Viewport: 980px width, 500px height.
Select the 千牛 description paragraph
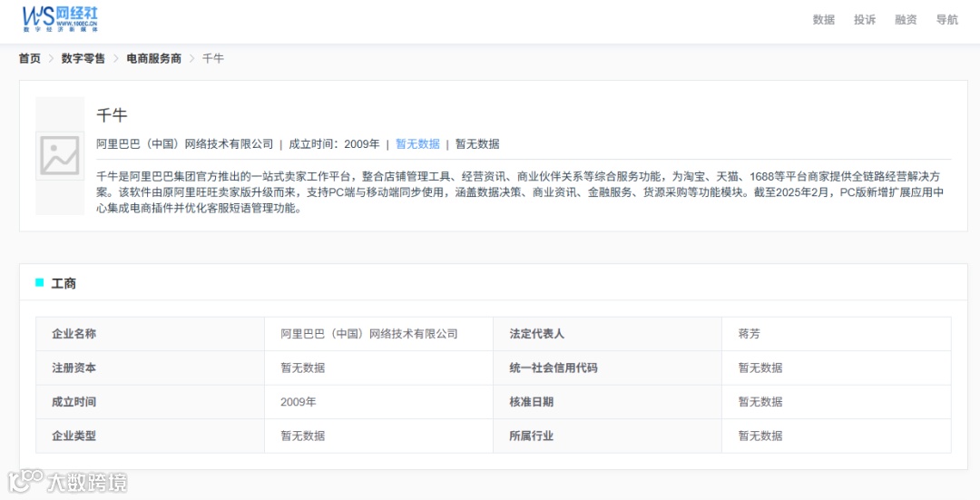(520, 192)
